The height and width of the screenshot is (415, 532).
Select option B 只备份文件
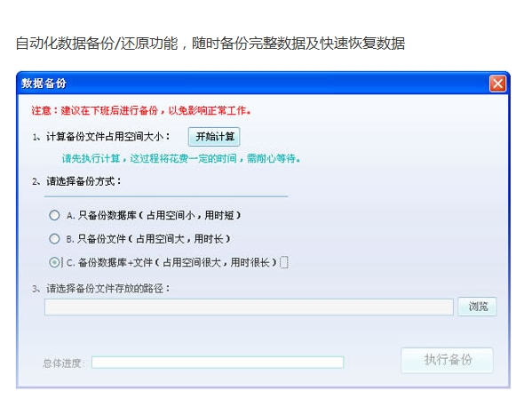pyautogui.click(x=54, y=239)
